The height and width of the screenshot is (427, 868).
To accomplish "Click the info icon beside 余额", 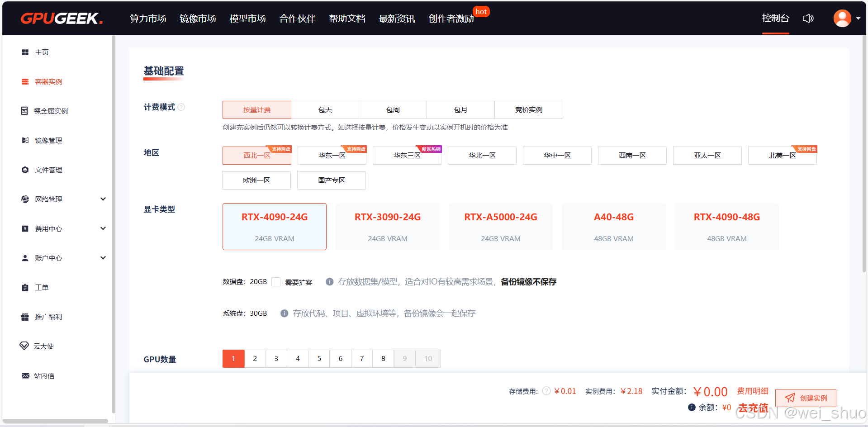I will 692,407.
